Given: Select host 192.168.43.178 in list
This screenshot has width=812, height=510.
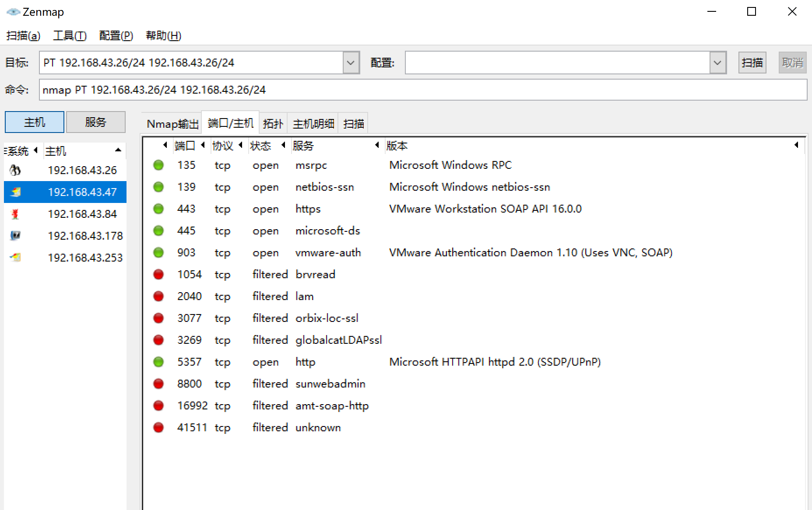Looking at the screenshot, I should tap(65, 235).
